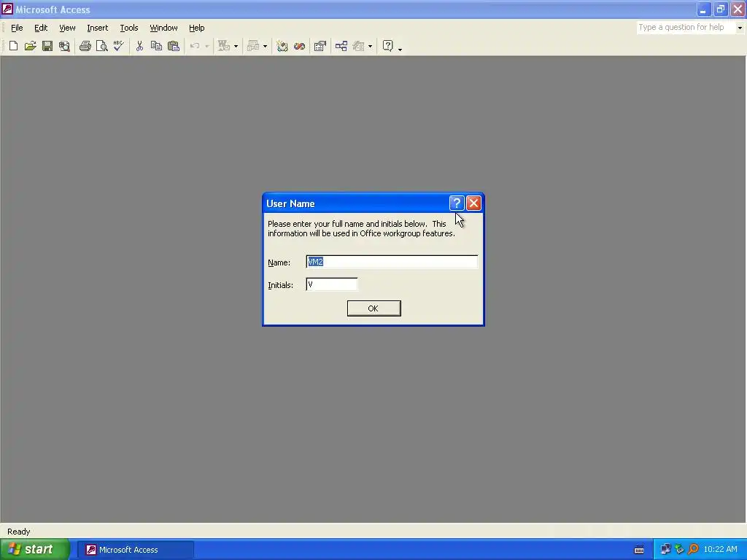Expand the Undo dropdown arrow
This screenshot has width=747, height=560.
click(x=206, y=46)
